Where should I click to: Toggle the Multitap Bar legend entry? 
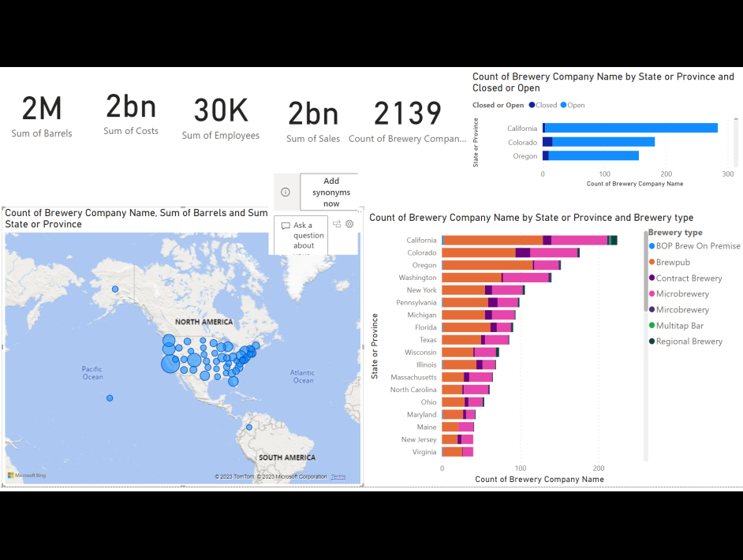coord(651,326)
